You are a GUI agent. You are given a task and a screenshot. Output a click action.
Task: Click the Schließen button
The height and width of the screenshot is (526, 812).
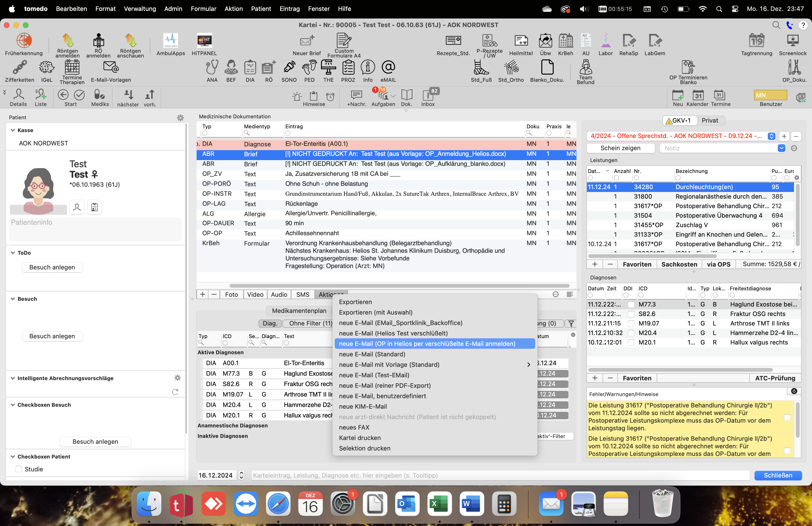[778, 475]
